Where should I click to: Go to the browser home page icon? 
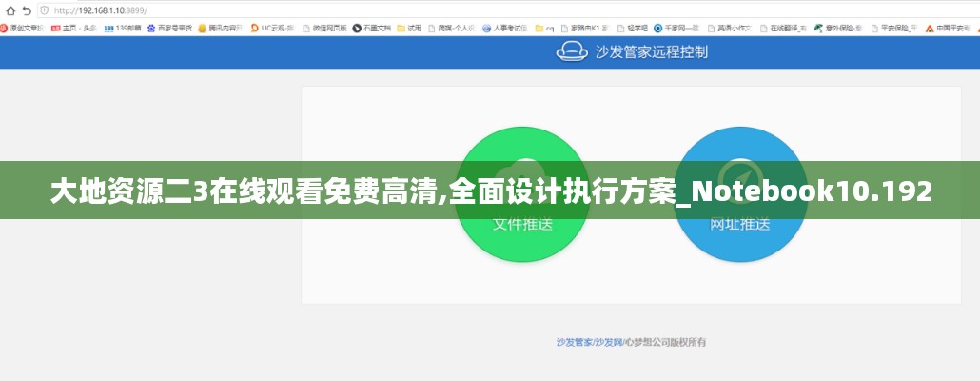[10, 10]
